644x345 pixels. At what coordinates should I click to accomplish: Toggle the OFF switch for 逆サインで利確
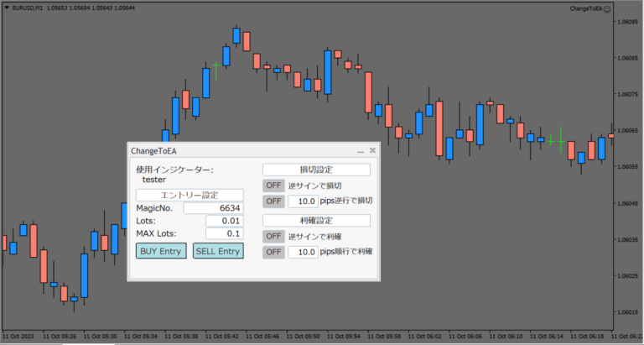(273, 236)
